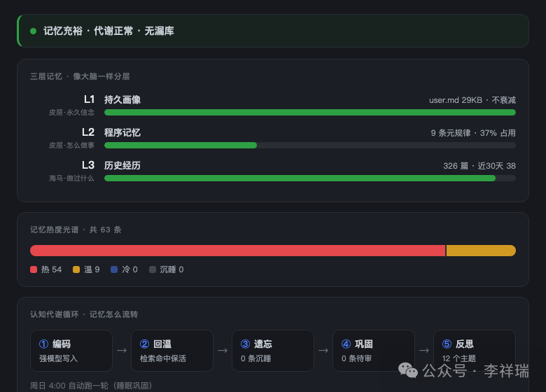The image size is (546, 392).
Task: Click the 三层记忆 · 像大脑一样分层 heading
Action: [x=80, y=76]
